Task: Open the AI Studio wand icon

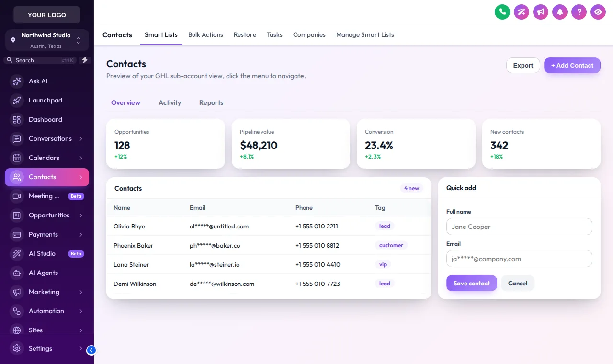Action: [x=17, y=254]
